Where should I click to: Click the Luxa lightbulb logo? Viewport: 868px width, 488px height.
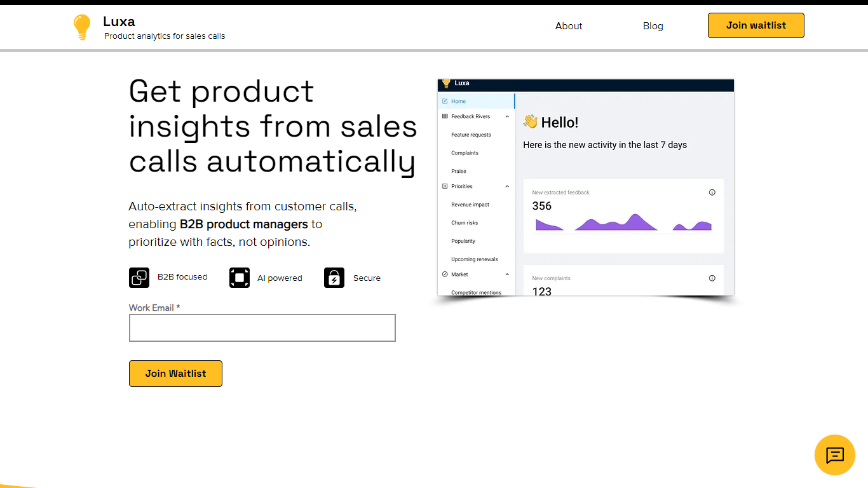click(81, 27)
